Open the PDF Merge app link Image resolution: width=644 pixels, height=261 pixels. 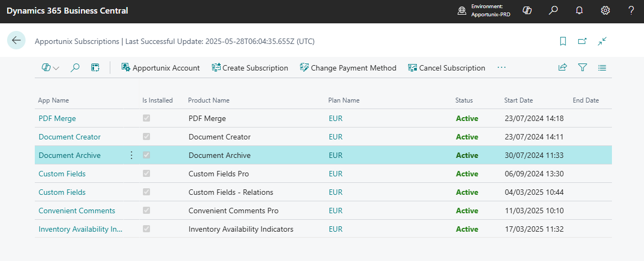[x=57, y=118]
